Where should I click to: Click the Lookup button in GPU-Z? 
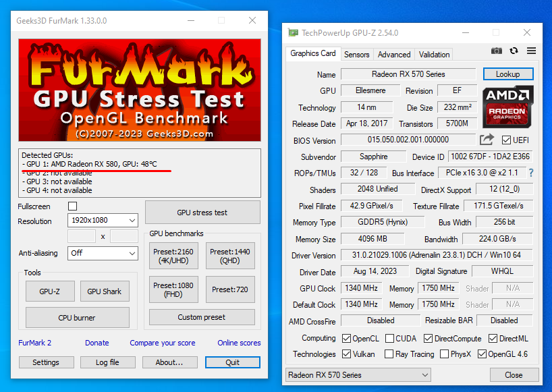pyautogui.click(x=508, y=74)
